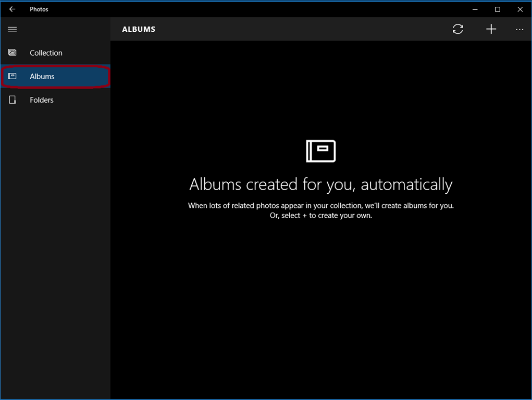Open the Albums navigation item

click(x=55, y=77)
